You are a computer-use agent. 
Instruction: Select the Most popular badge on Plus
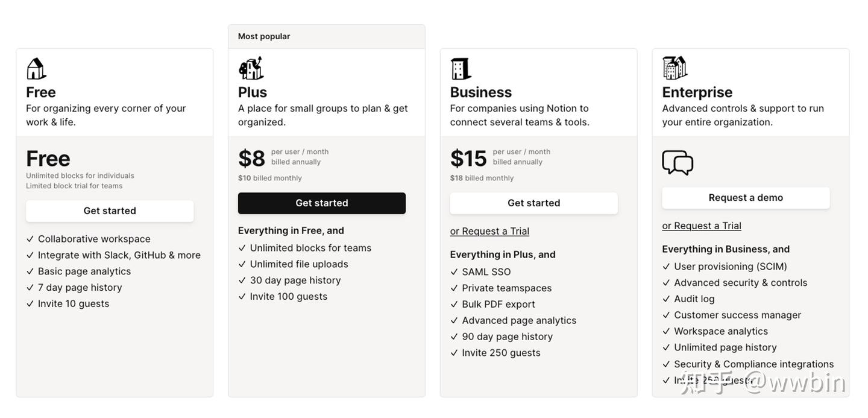pos(264,36)
